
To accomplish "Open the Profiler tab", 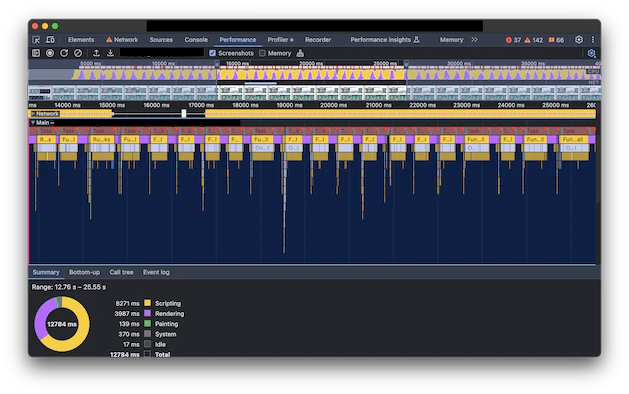I will pos(280,40).
